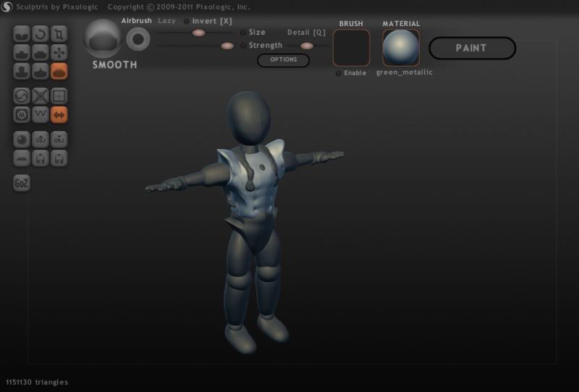Click the PAINT button

coord(472,48)
